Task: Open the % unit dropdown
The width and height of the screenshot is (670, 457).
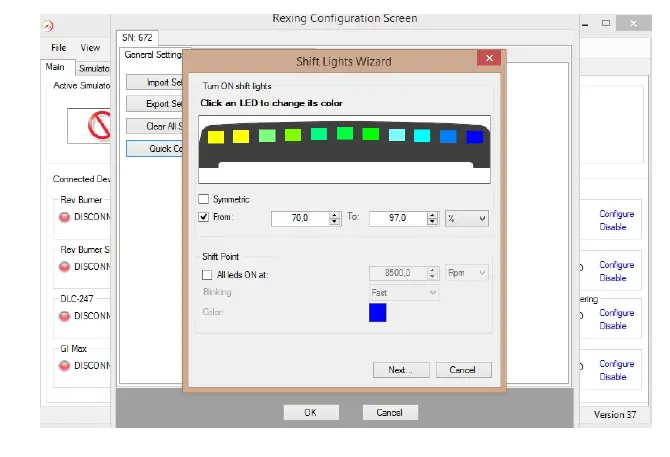Action: [467, 218]
